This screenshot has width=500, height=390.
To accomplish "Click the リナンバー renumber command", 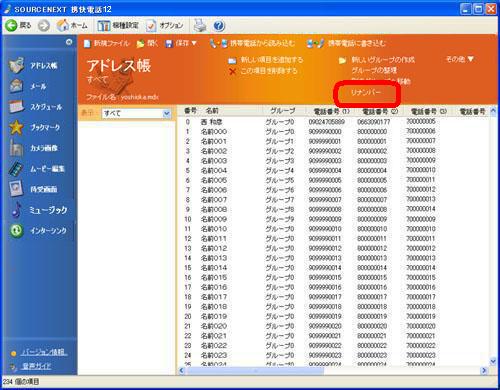I will [x=366, y=92].
